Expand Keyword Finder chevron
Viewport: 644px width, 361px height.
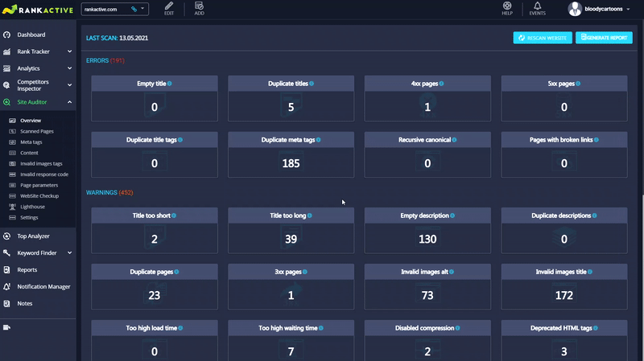coord(69,252)
